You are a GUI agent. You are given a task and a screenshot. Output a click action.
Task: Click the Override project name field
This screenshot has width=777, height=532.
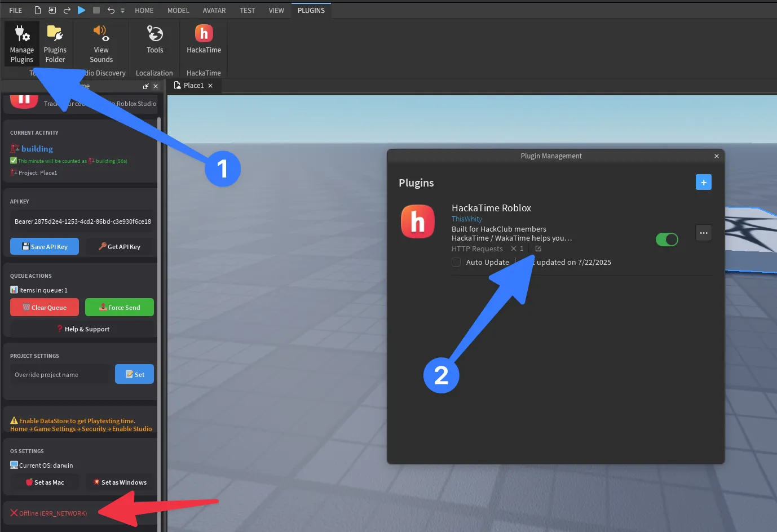pyautogui.click(x=60, y=374)
